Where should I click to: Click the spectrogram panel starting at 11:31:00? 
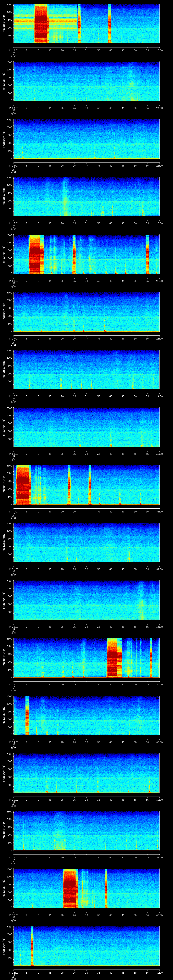pyautogui.click(x=87, y=543)
